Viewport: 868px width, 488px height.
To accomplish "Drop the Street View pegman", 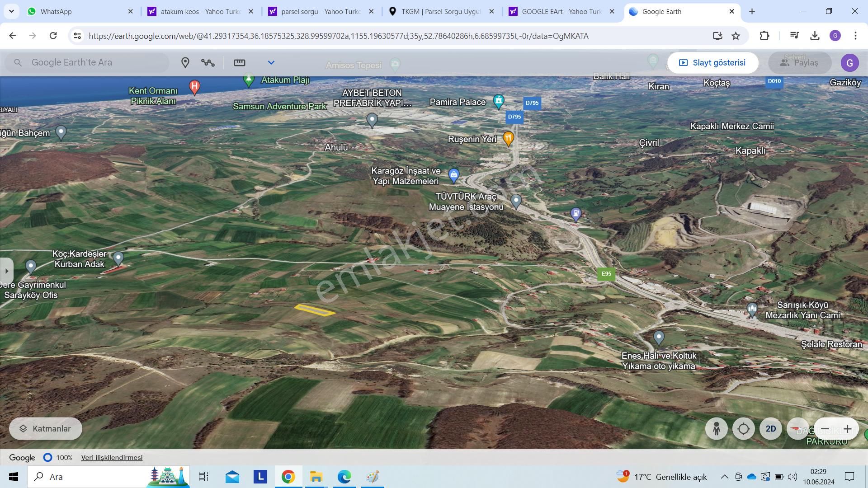I will [717, 429].
